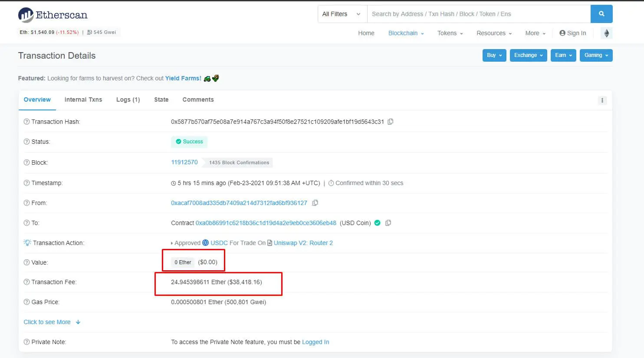Switch to the Logs (1) tab
Screen dimensions: 644x358
click(128, 99)
